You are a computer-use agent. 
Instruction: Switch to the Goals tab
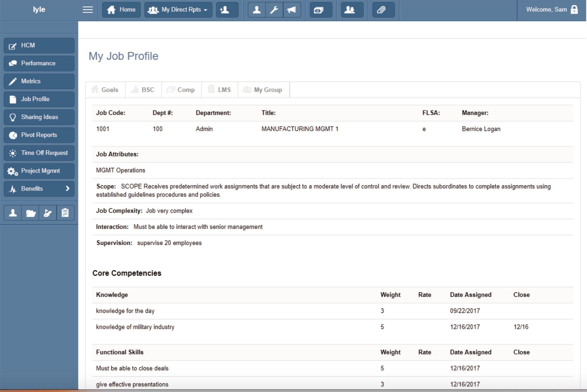click(105, 90)
